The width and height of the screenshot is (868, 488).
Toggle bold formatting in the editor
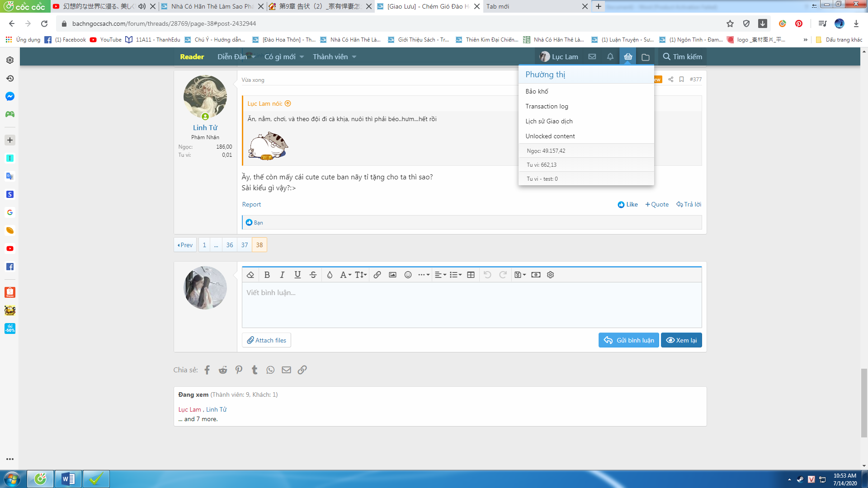click(x=267, y=275)
